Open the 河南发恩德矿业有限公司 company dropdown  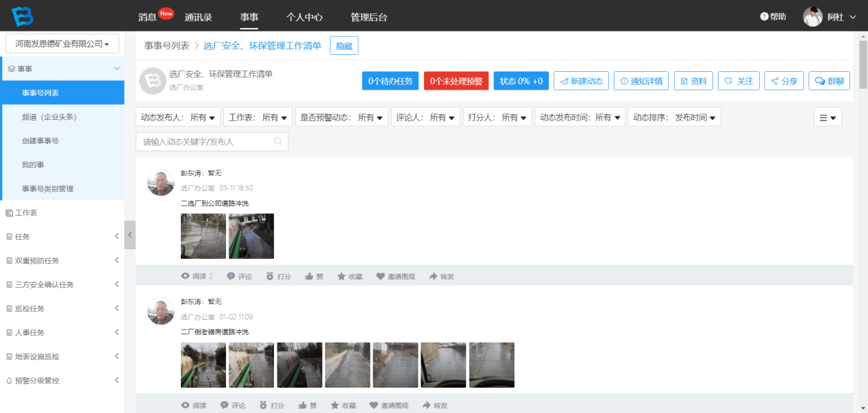pyautogui.click(x=62, y=44)
